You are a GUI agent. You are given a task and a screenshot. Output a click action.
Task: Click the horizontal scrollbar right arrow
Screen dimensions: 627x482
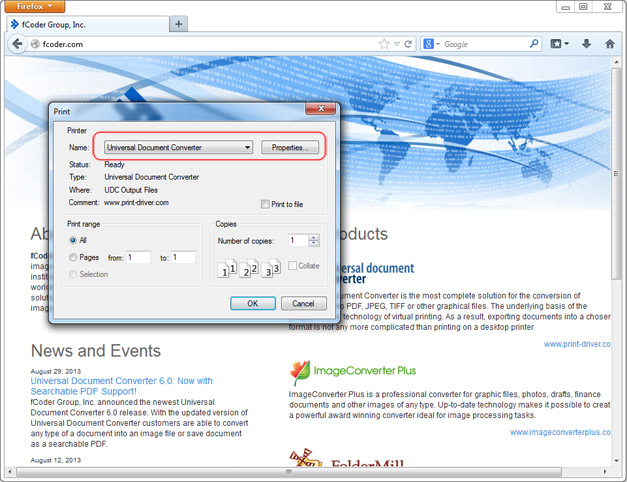coord(605,472)
